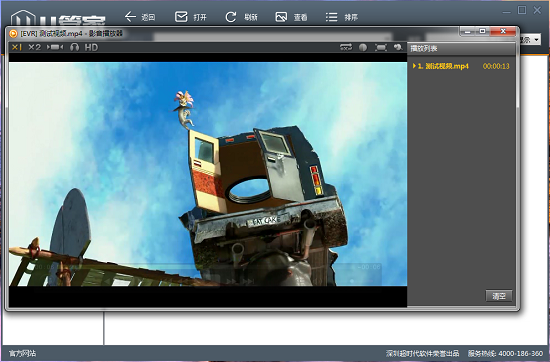Click the 播放列表 playlist header
The width and height of the screenshot is (550, 362).
[424, 49]
